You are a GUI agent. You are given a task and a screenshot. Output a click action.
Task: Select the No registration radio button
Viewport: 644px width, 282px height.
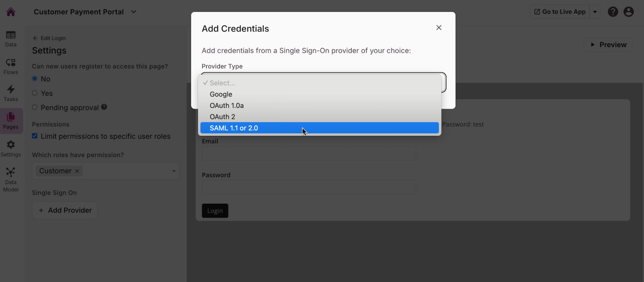[x=35, y=79]
